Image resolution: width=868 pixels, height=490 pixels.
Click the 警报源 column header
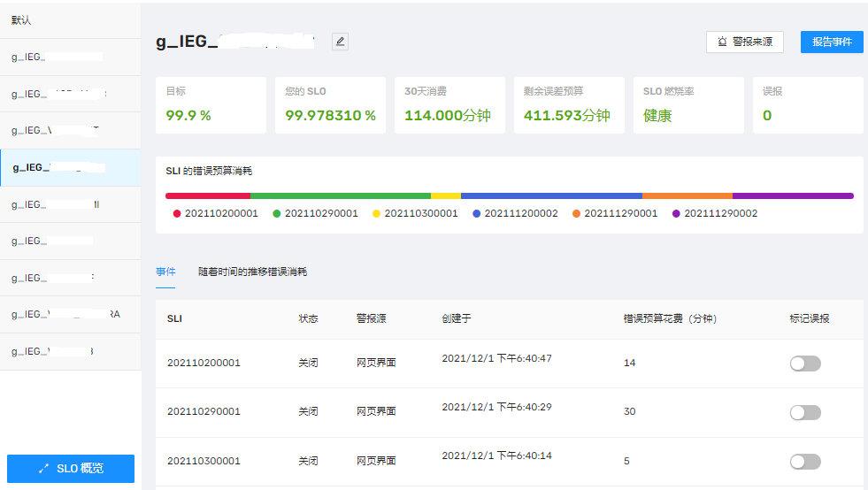click(371, 319)
